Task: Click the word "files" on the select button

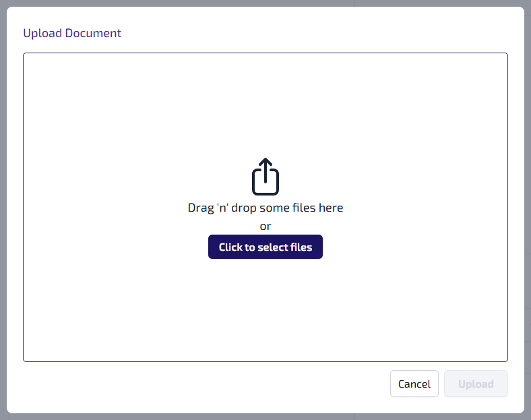Action: point(301,247)
